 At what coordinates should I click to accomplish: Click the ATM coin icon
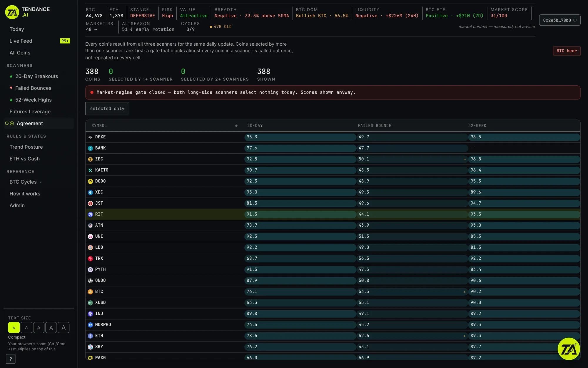[90, 226]
